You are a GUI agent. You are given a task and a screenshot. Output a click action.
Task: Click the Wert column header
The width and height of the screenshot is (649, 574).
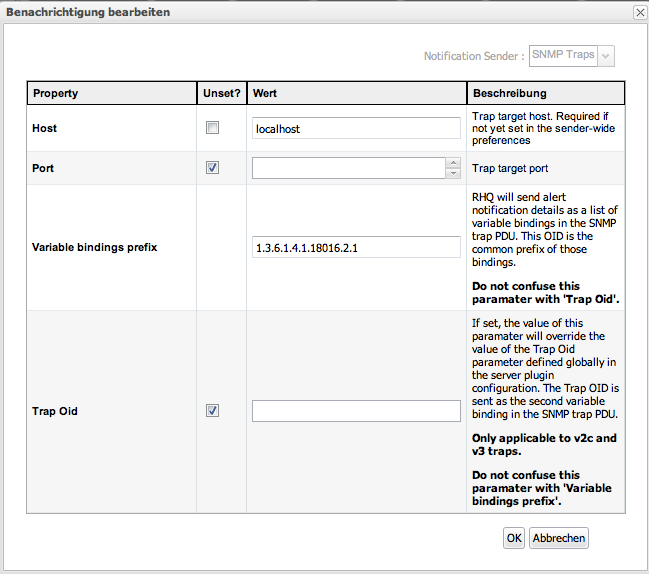356,93
